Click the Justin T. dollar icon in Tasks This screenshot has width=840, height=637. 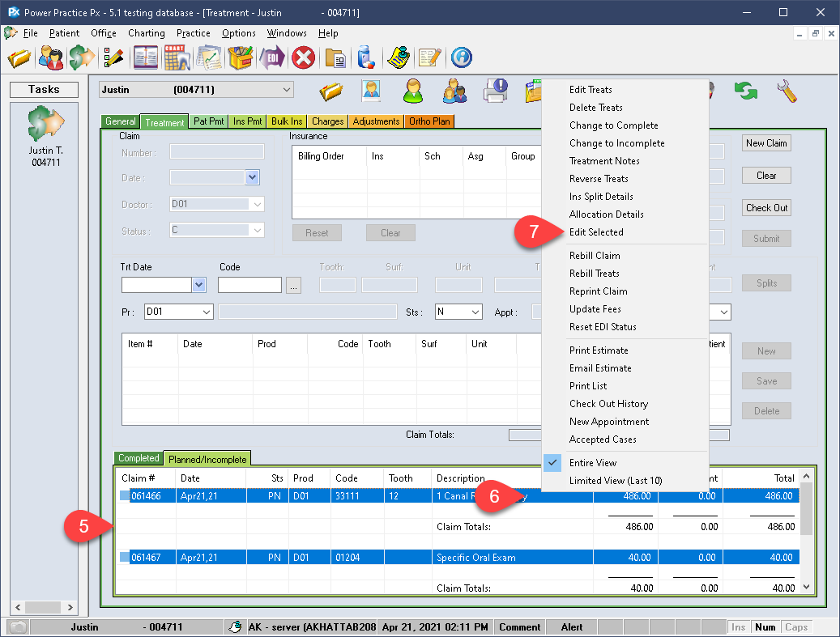coord(46,124)
